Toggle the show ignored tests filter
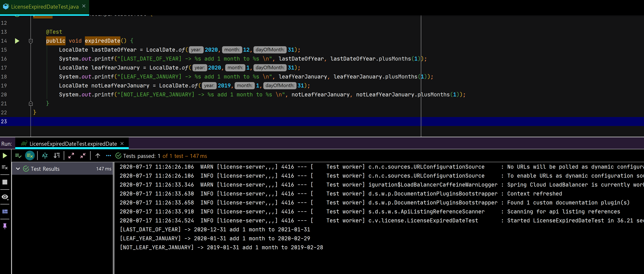This screenshot has height=274, width=644. (30, 156)
